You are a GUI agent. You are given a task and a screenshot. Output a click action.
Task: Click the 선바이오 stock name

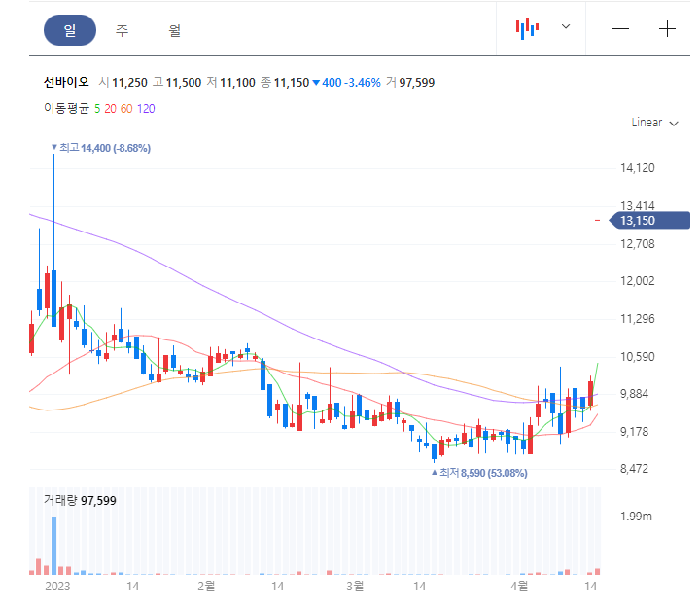tap(66, 82)
